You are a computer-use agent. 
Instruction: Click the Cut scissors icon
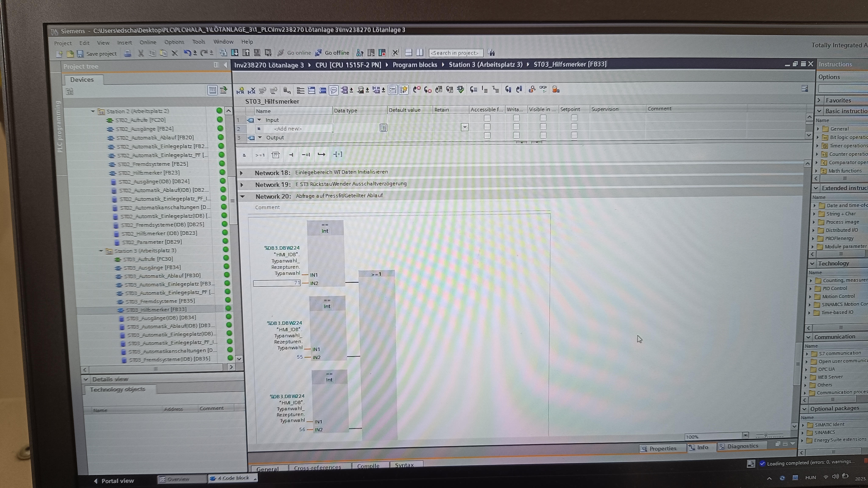141,53
